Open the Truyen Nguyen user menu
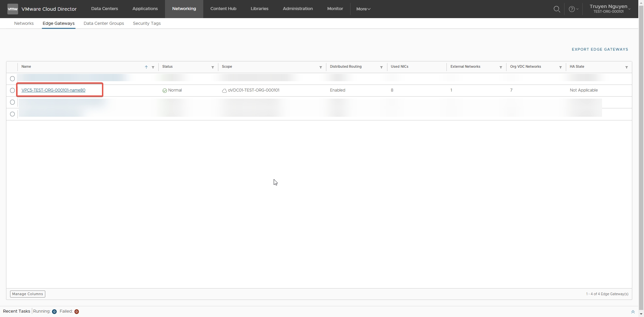 [609, 9]
